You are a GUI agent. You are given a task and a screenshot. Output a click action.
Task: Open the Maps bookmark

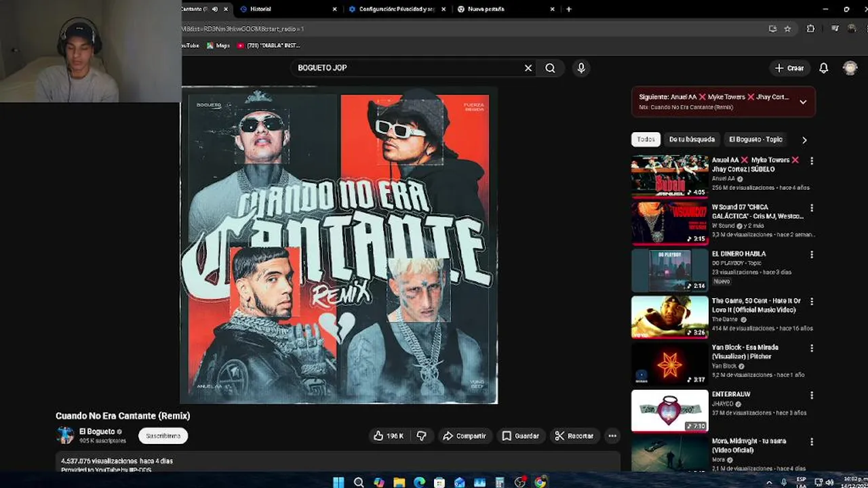tap(218, 45)
